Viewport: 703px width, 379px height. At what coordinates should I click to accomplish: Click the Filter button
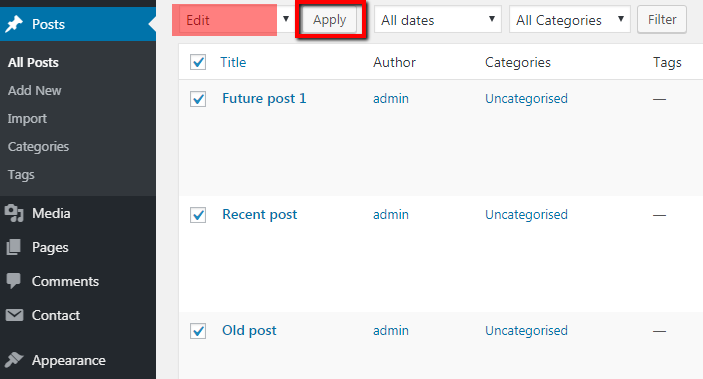pos(662,19)
